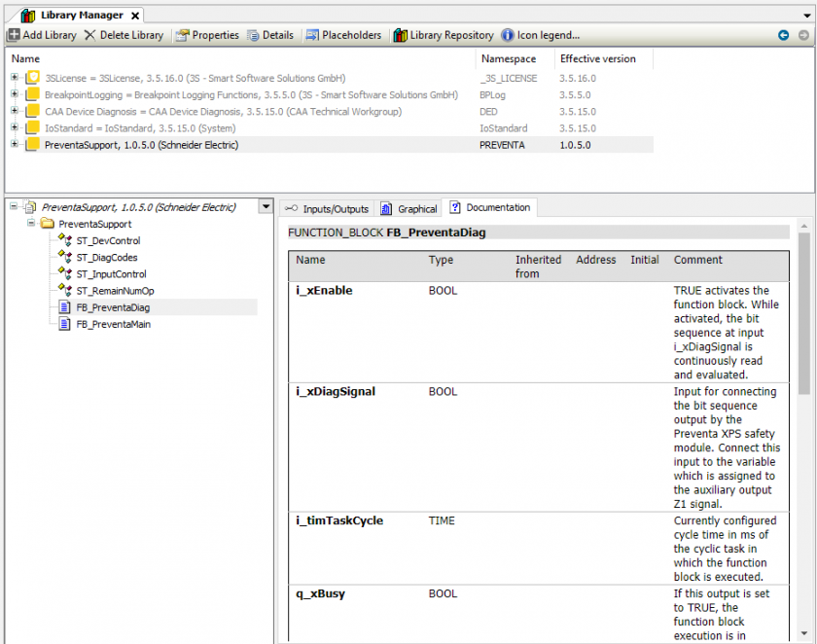Click the CAA Device Diagnosis library icon
The image size is (817, 644).
click(x=33, y=111)
